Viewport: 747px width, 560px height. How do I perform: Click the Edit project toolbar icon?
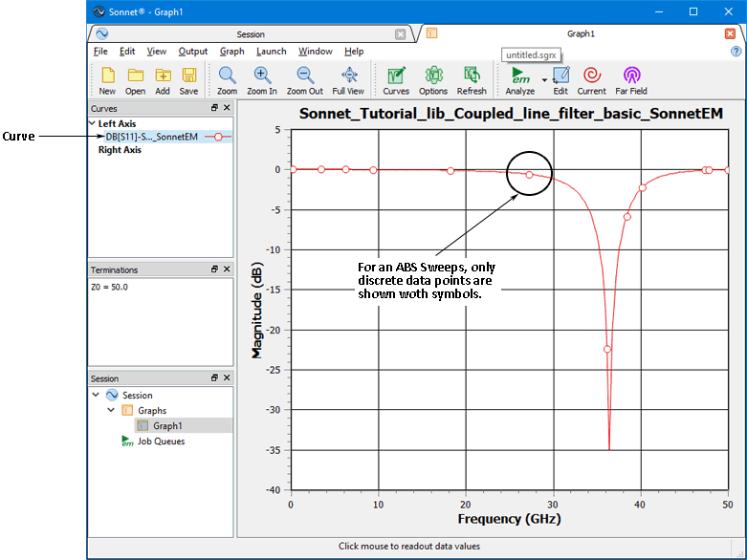[560, 81]
